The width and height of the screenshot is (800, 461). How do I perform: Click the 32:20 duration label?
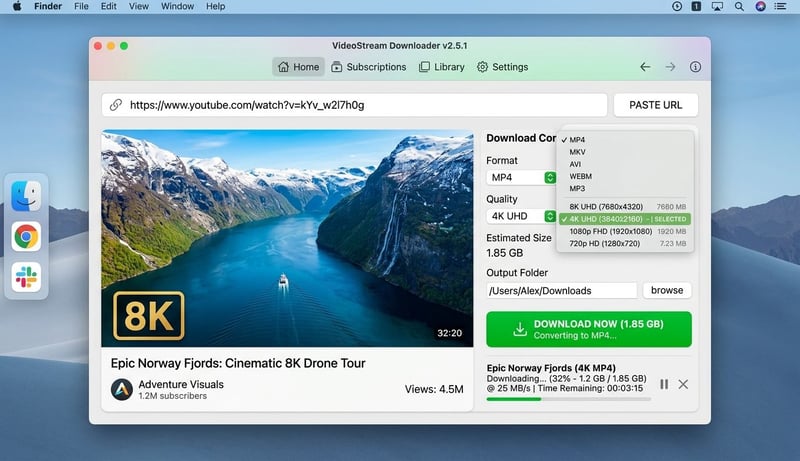[x=449, y=333]
